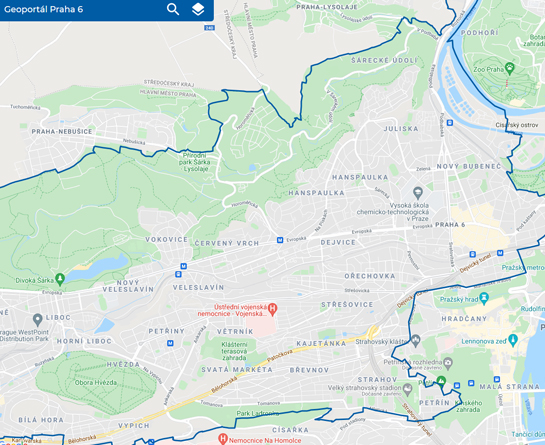
Task: Click the route 240 road shield
Action: [x=209, y=27]
